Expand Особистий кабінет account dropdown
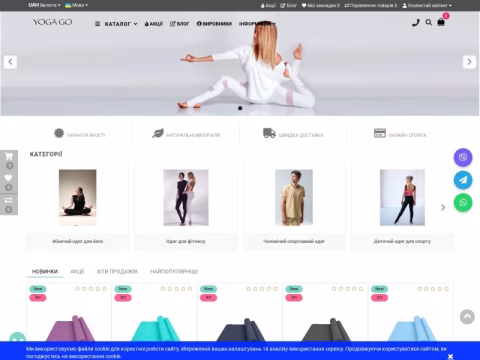Viewport: 480px width, 360px height. 427,5
